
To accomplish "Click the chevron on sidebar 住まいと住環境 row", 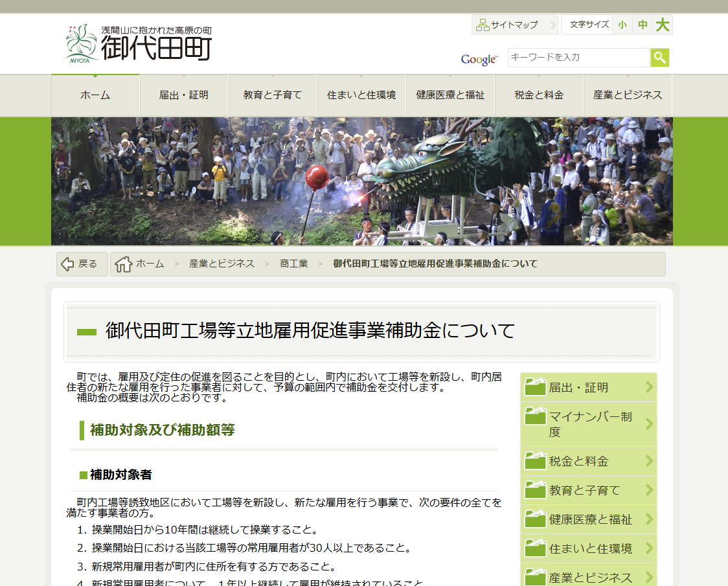I will (x=650, y=548).
